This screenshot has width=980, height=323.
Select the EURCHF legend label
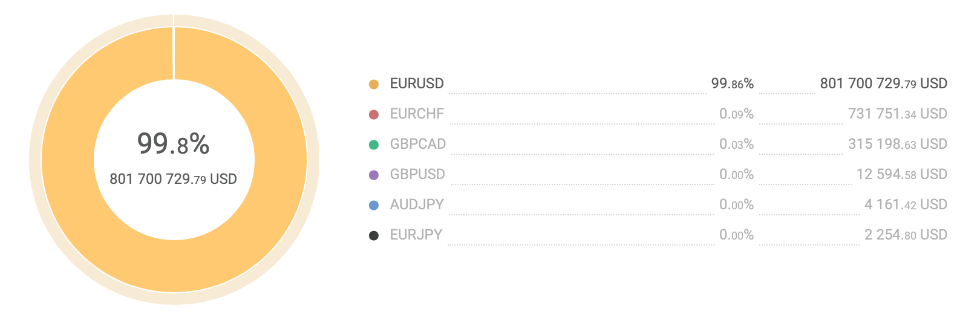pyautogui.click(x=417, y=114)
